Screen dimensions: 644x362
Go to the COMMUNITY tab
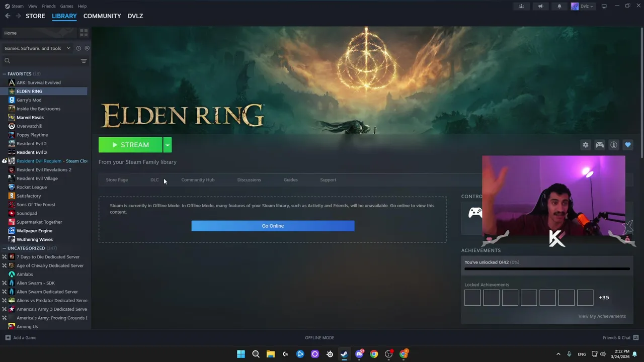click(x=102, y=16)
